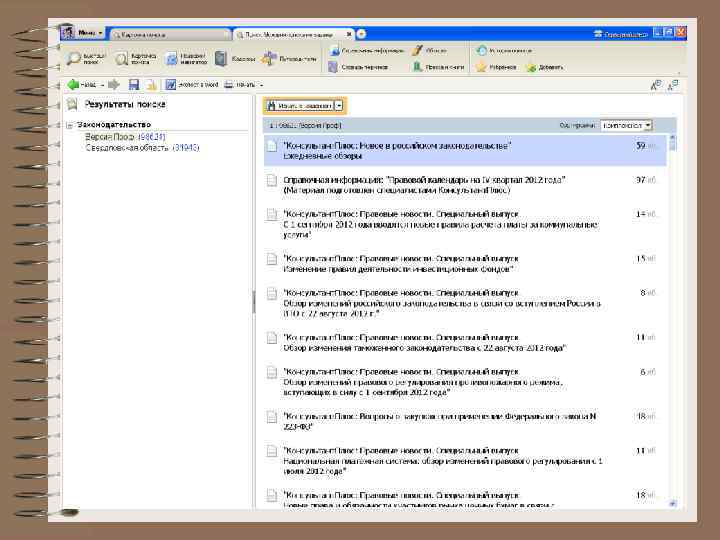The height and width of the screenshot is (540, 720).
Task: Switch to the Карточка поиска tab
Action: [170, 34]
